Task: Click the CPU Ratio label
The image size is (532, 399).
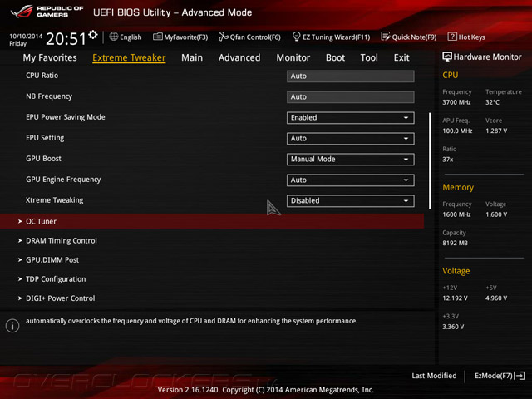Action: tap(42, 76)
